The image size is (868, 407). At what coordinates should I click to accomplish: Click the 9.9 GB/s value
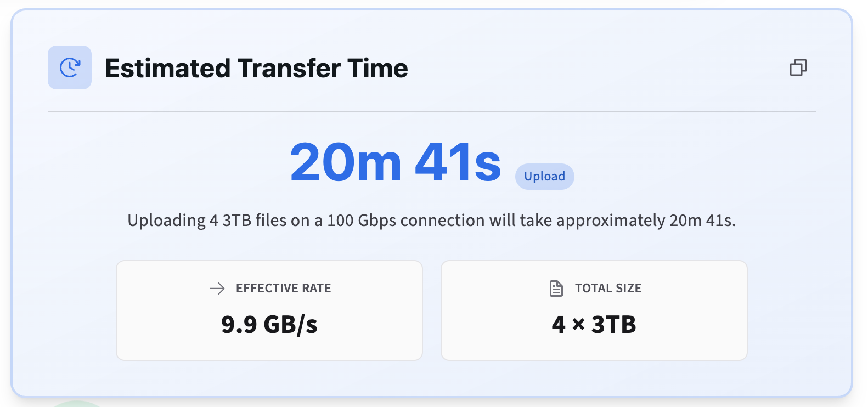click(269, 325)
